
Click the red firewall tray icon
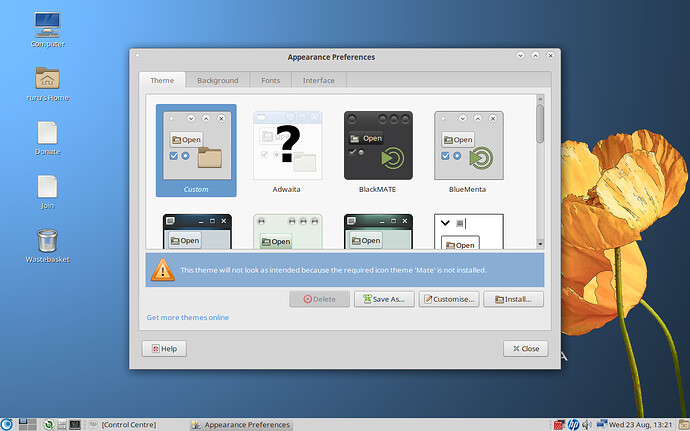coord(559,425)
